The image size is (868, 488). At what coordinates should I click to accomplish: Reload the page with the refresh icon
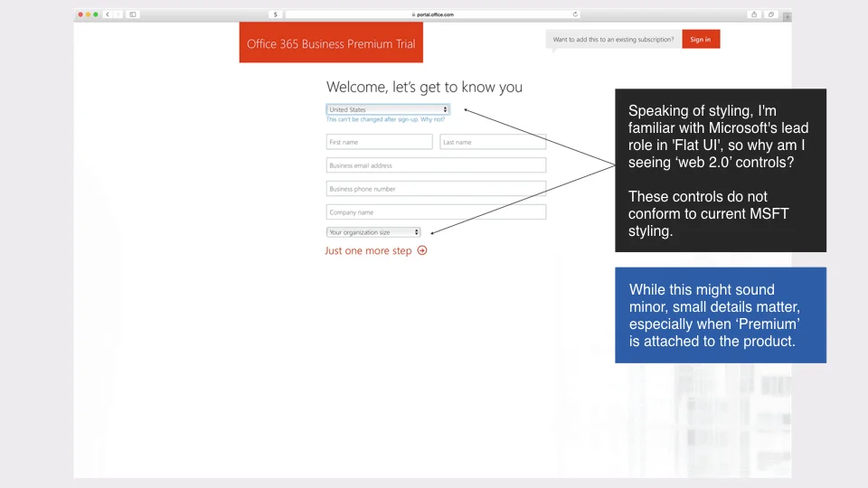575,14
